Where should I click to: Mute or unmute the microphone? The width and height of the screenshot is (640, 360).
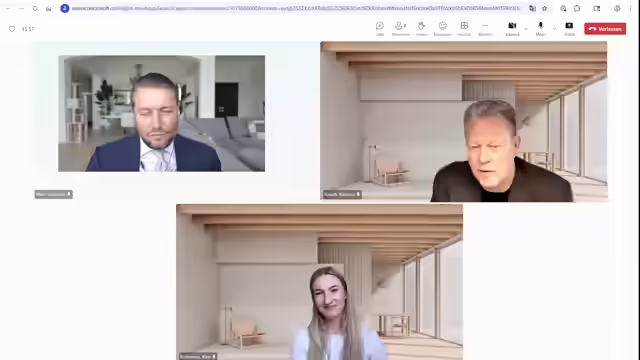pos(541,29)
